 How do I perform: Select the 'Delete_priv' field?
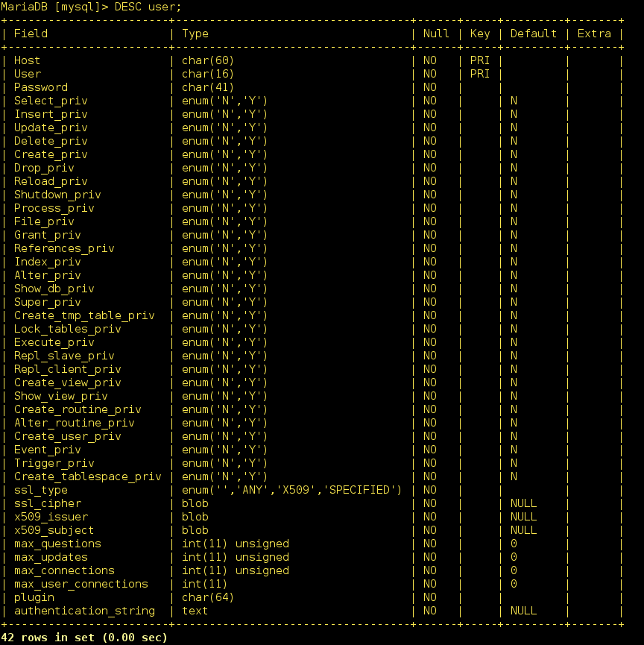[x=51, y=141]
